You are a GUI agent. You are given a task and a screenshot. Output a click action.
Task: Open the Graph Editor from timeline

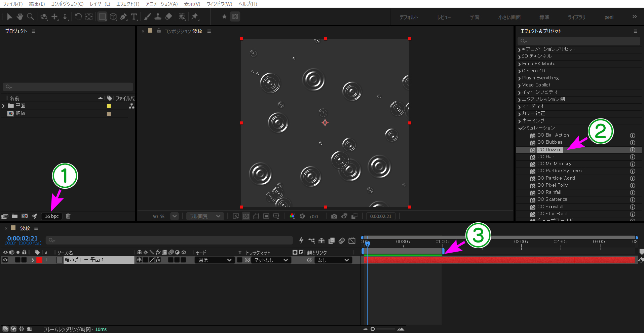point(352,240)
